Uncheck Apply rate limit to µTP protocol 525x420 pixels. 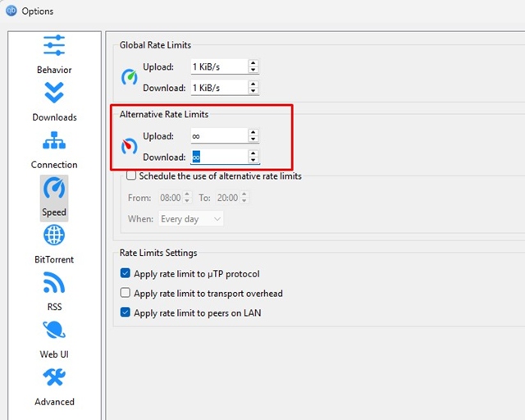click(x=126, y=274)
